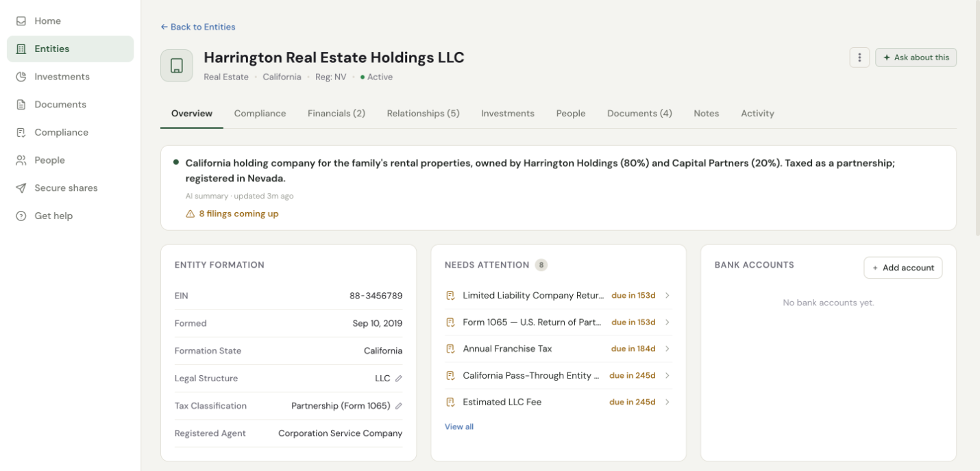Click the Formed date Sep 10, 2019
This screenshot has width=980, height=471.
(378, 323)
